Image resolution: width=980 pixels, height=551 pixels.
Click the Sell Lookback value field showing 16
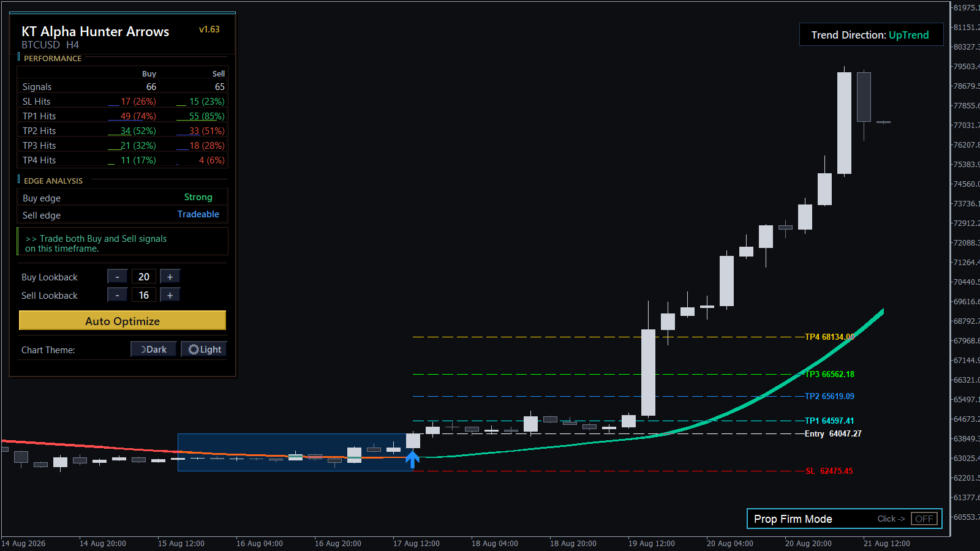point(144,295)
